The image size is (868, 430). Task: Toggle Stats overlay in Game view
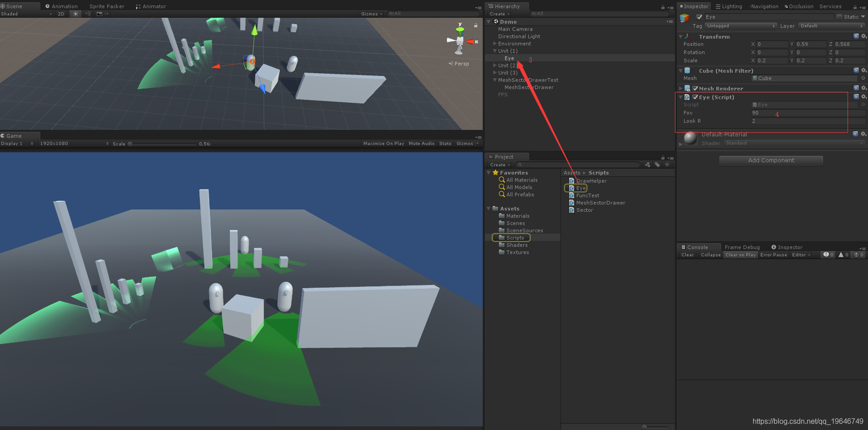click(445, 143)
